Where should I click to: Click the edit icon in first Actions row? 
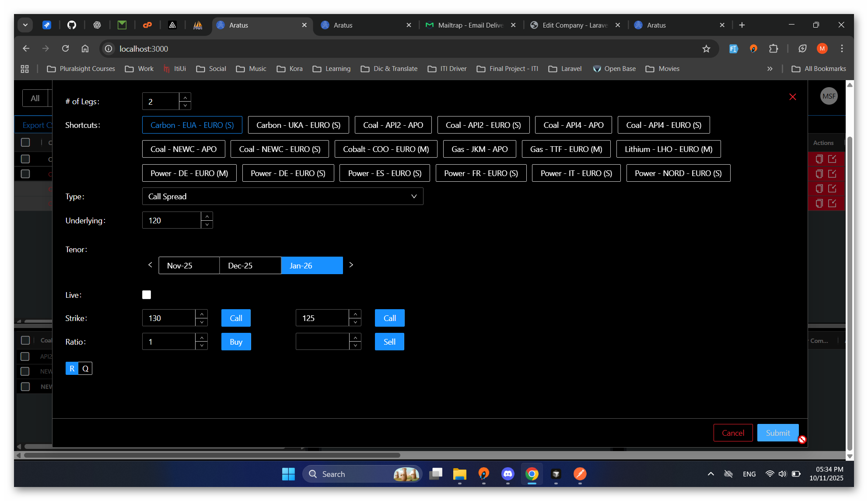tap(832, 159)
